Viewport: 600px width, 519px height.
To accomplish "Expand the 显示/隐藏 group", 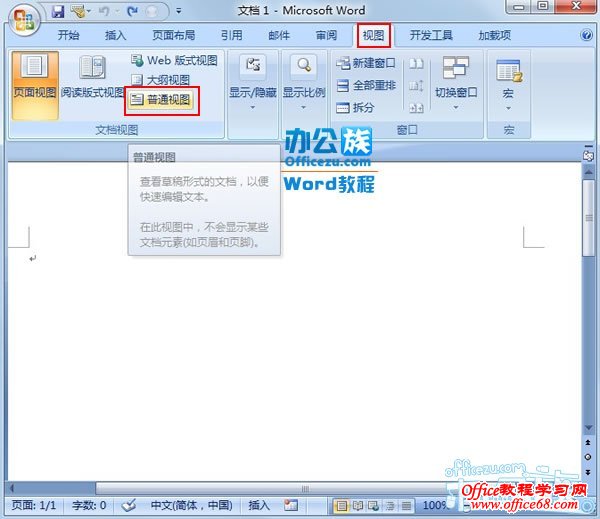I will (253, 82).
